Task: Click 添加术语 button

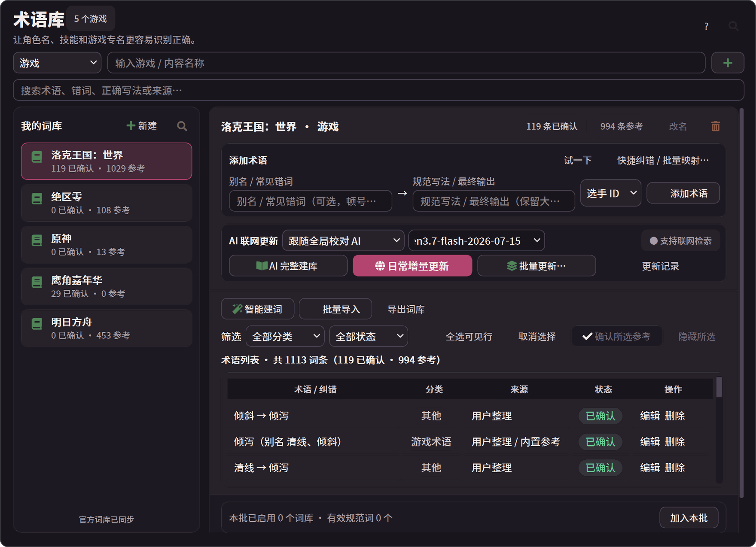Action: pos(683,193)
